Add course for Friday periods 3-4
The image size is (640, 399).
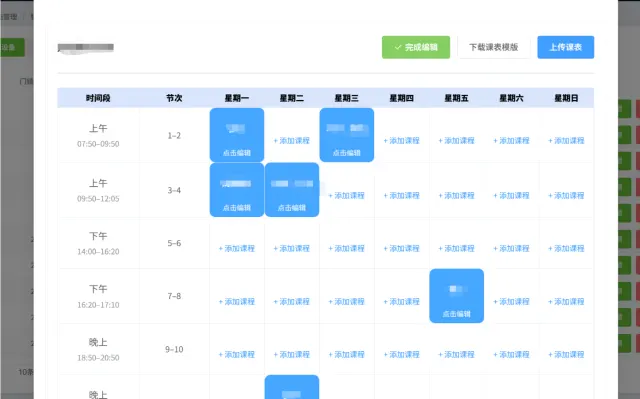[456, 196]
